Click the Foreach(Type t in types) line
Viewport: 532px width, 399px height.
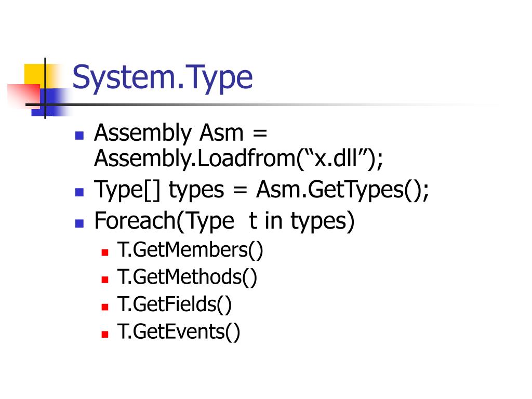coord(224,221)
